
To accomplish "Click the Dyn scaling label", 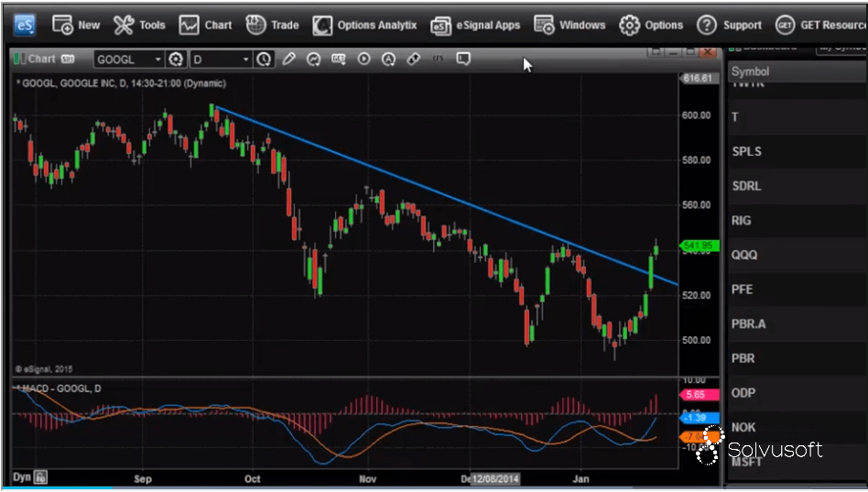I will coord(22,477).
